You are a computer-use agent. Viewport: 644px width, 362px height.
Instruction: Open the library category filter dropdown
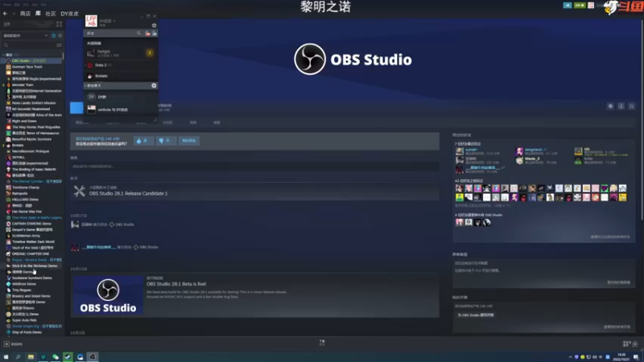(26, 35)
